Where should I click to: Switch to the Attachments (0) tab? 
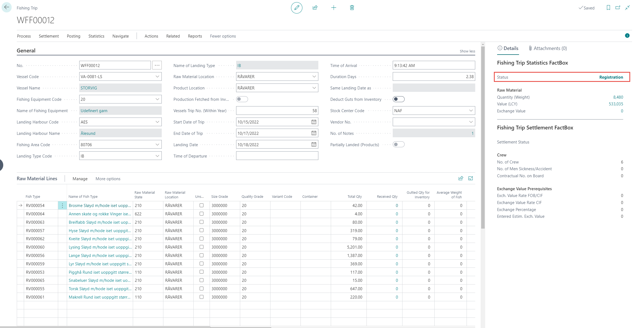(548, 48)
